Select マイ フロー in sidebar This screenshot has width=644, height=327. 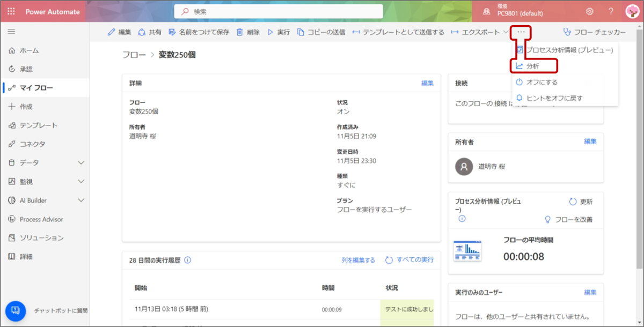pos(45,88)
